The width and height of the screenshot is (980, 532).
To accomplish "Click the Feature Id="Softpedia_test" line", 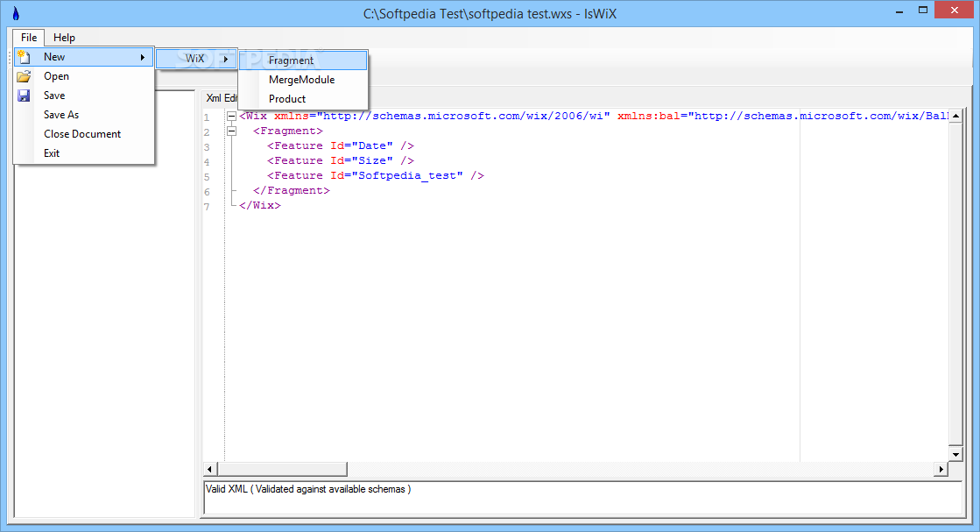I will tap(376, 175).
